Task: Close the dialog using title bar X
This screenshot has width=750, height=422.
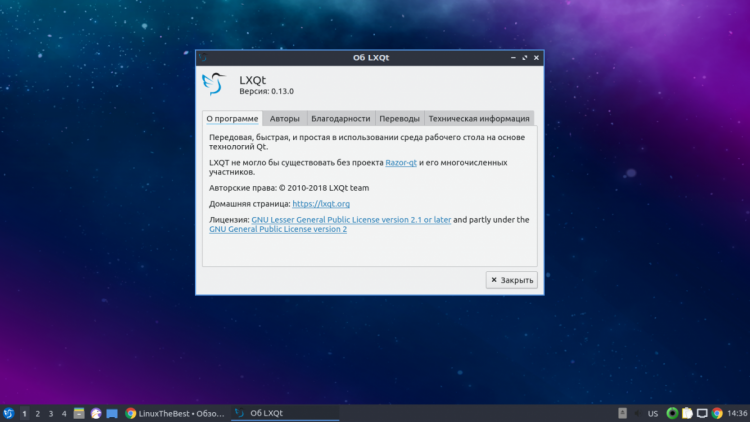Action: point(536,57)
